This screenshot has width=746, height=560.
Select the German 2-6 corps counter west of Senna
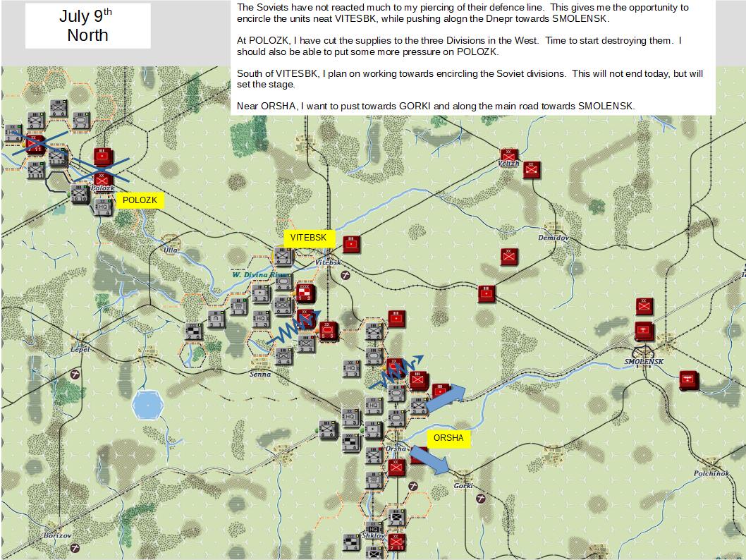point(194,331)
